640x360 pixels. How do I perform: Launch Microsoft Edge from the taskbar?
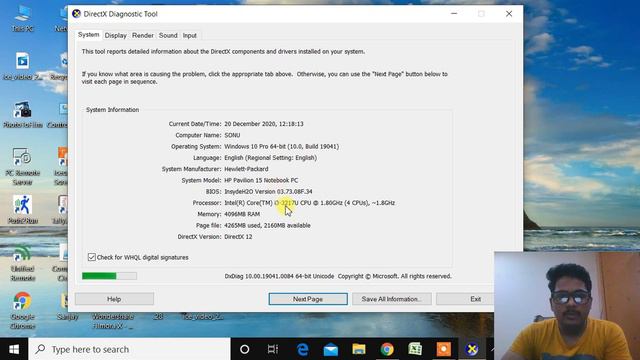302,349
